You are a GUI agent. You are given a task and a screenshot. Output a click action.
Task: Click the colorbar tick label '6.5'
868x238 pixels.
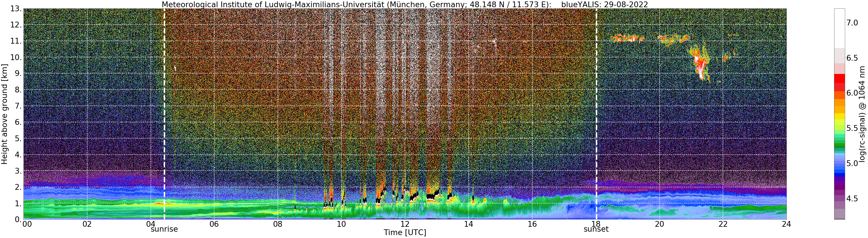coord(852,58)
